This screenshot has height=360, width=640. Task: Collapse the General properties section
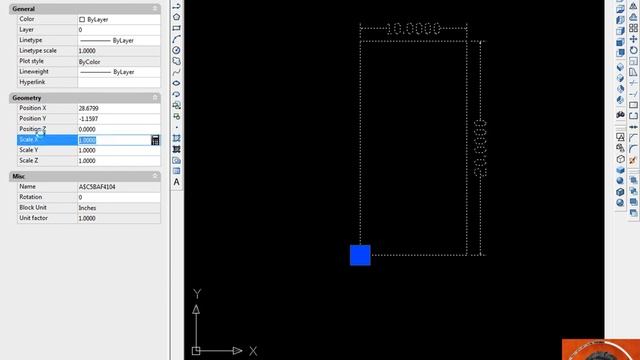point(155,9)
